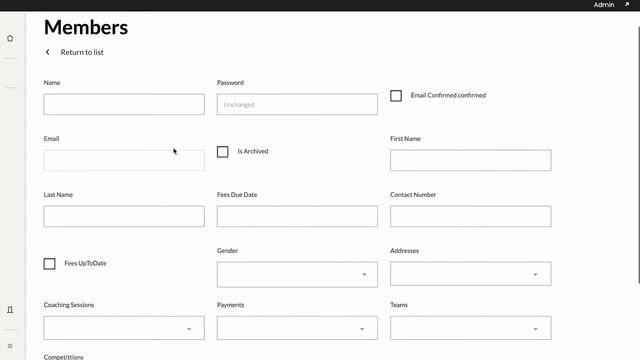The height and width of the screenshot is (360, 640).
Task: Click the back chevron beside Return to list
Action: (x=47, y=52)
